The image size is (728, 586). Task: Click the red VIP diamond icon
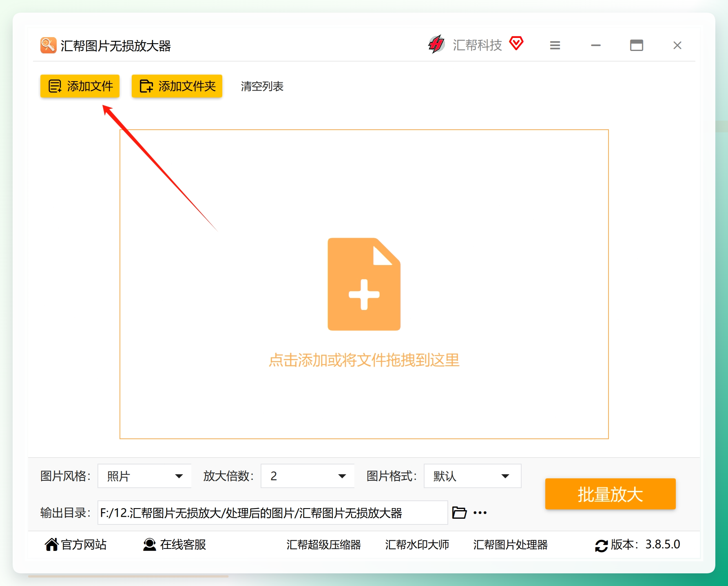[x=516, y=43]
